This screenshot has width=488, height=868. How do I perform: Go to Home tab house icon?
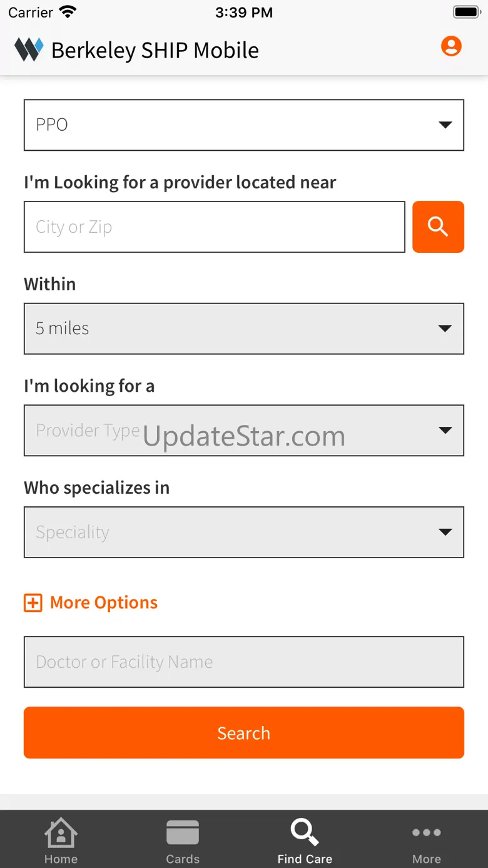[x=61, y=833]
